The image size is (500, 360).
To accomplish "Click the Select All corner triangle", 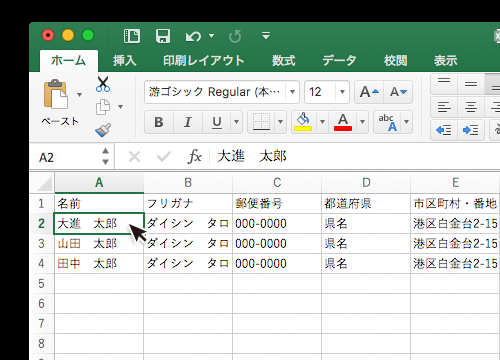I will tap(44, 183).
